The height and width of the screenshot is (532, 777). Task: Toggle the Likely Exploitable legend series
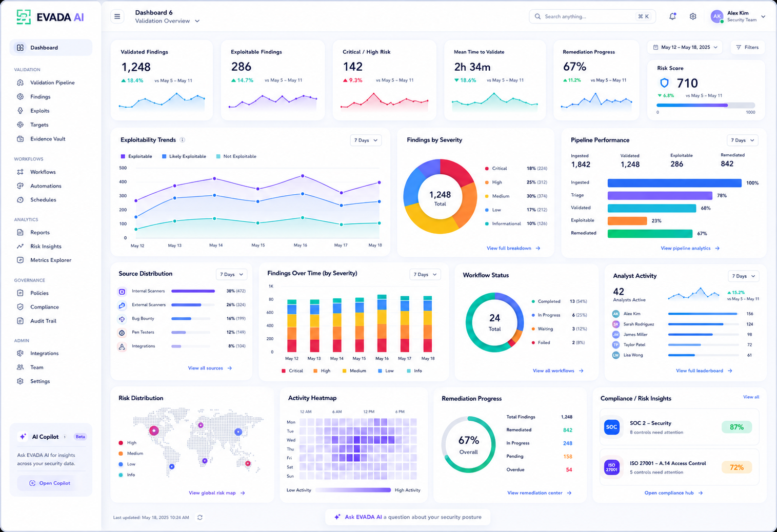click(184, 156)
